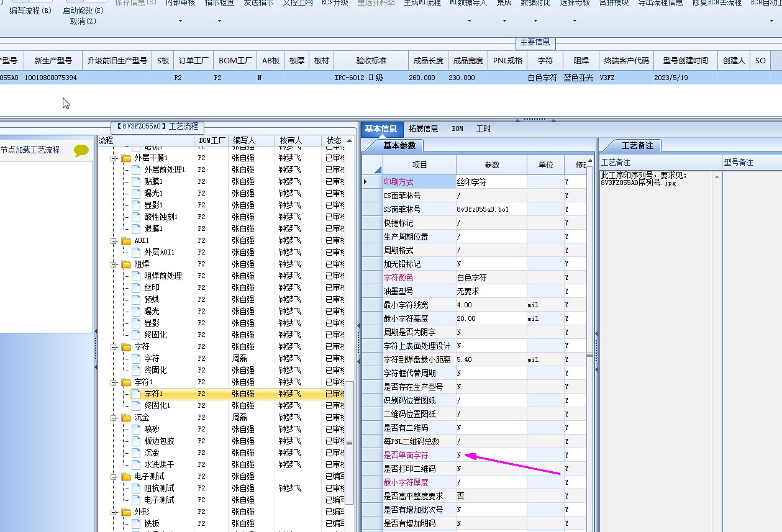Click the SS面菲林号 value 8v3fz055a0.bo1
Image resolution: width=782 pixels, height=532 pixels.
pyautogui.click(x=491, y=209)
